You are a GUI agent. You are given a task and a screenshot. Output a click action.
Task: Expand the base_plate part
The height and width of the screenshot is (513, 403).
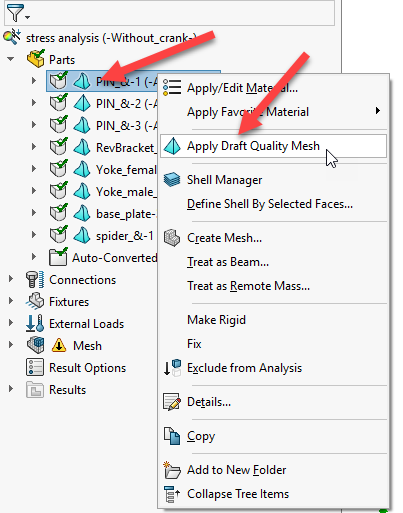[34, 213]
